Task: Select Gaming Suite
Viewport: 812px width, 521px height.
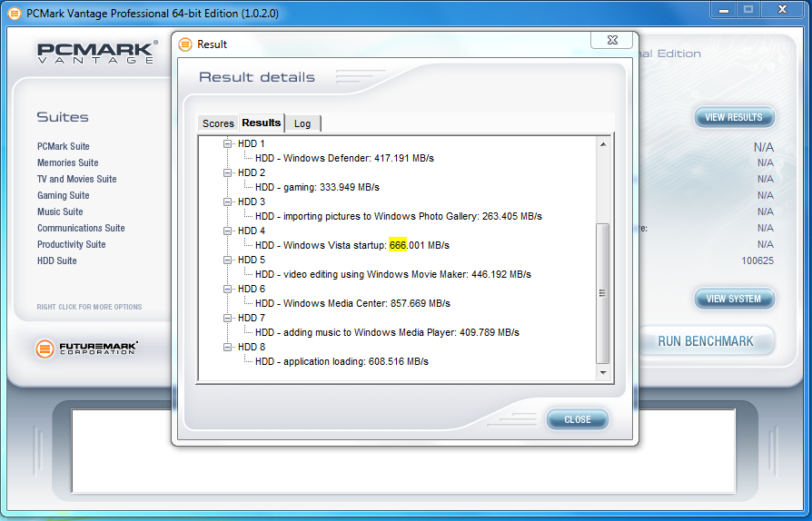Action: click(x=64, y=195)
